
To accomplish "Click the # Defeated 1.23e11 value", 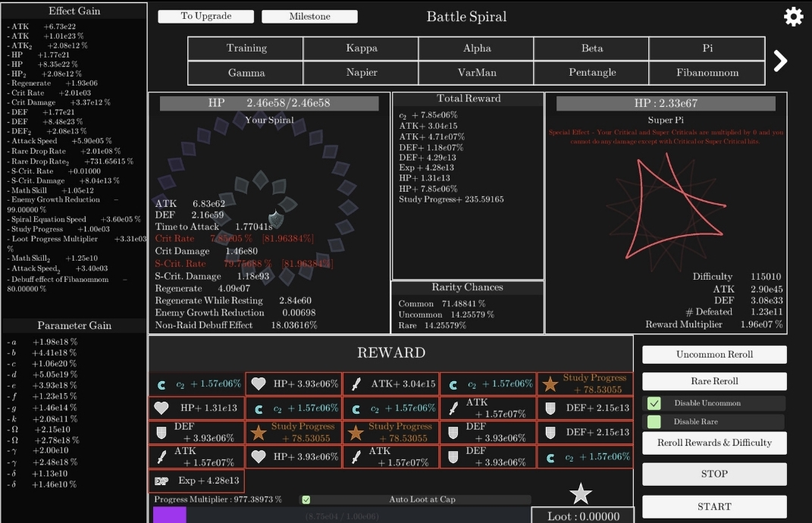I will [767, 312].
